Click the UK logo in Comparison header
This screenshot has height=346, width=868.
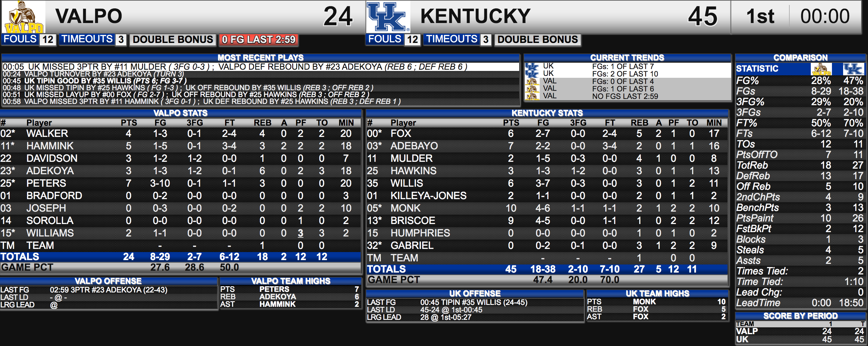point(853,69)
